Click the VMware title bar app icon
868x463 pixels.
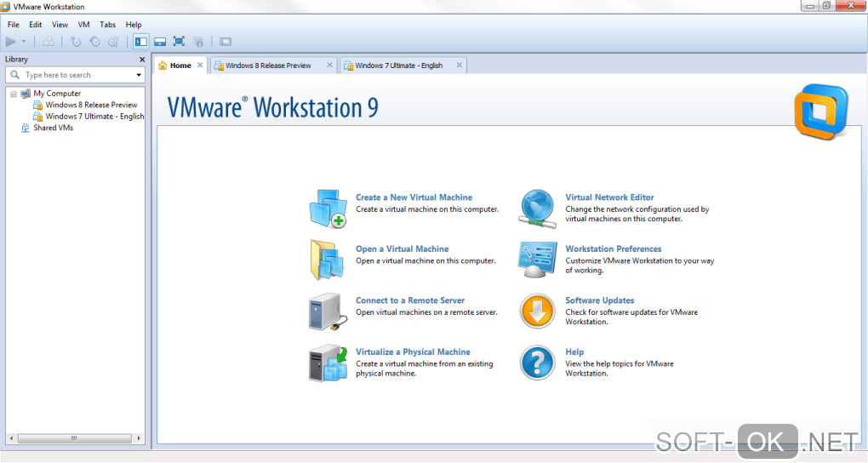click(6, 7)
